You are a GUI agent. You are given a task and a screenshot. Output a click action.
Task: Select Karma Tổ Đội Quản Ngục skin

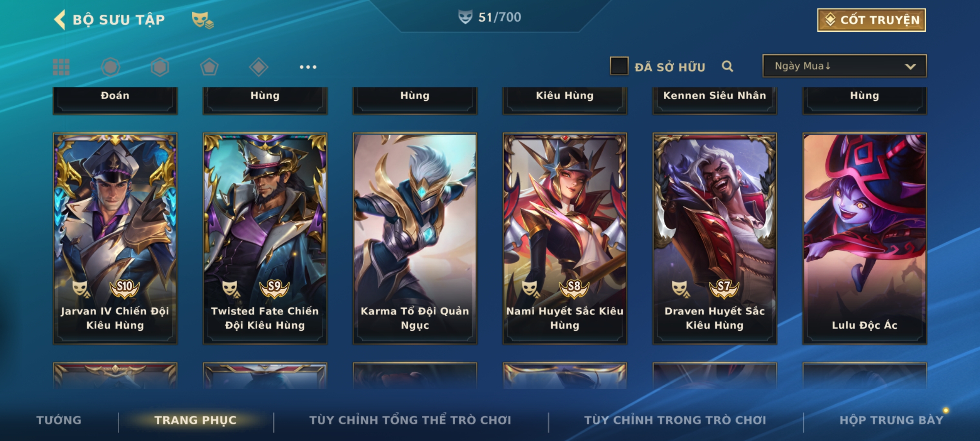tap(415, 238)
